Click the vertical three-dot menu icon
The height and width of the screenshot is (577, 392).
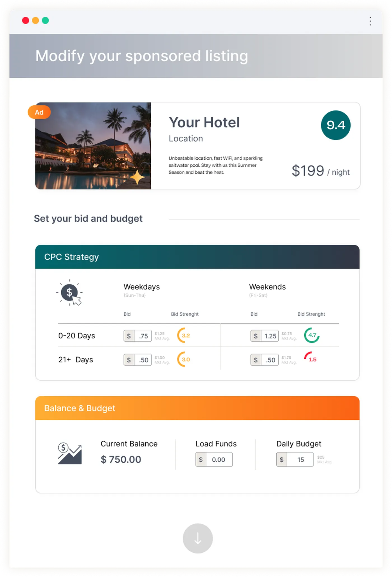pos(370,21)
